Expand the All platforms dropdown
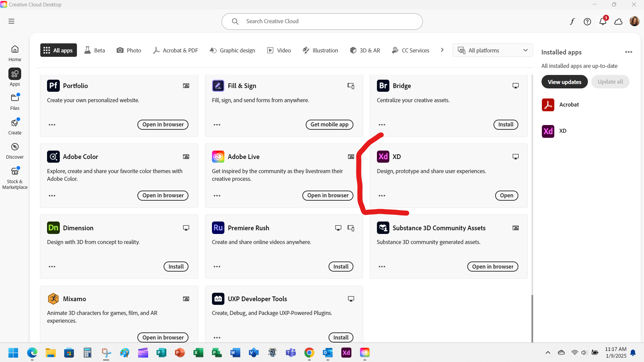 (492, 50)
